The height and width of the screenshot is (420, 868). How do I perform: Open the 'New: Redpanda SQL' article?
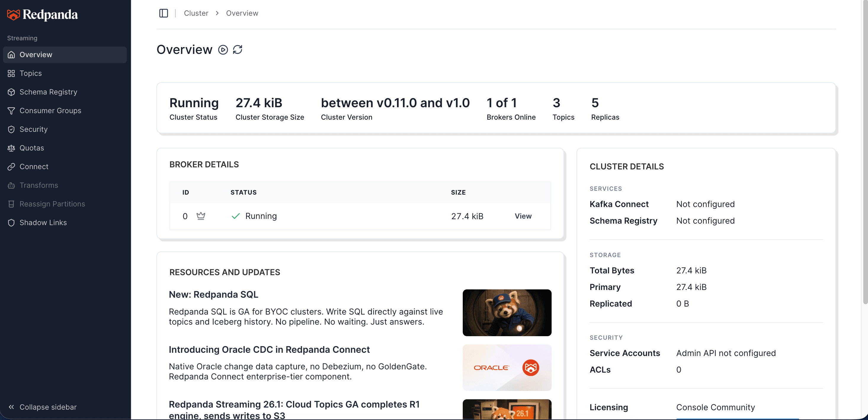tap(213, 294)
